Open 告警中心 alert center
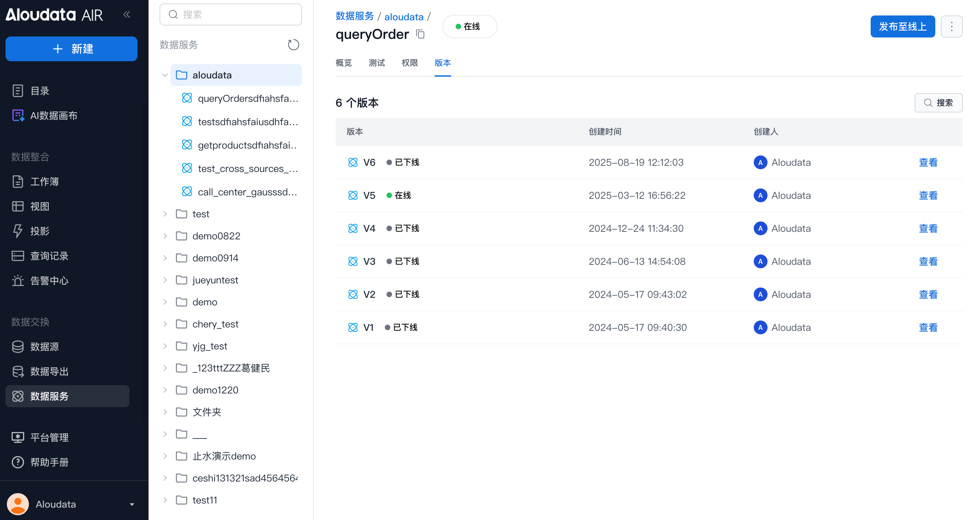The height and width of the screenshot is (520, 980). coord(49,281)
